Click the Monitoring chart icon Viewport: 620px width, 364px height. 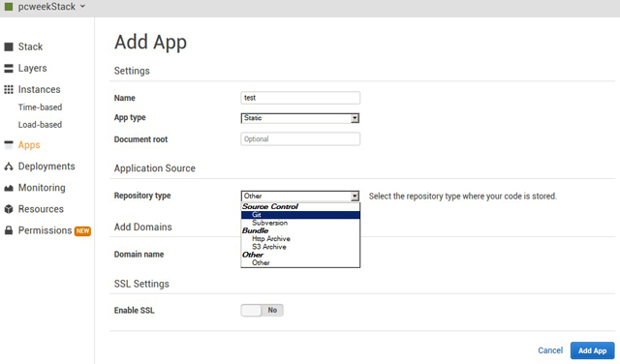9,188
